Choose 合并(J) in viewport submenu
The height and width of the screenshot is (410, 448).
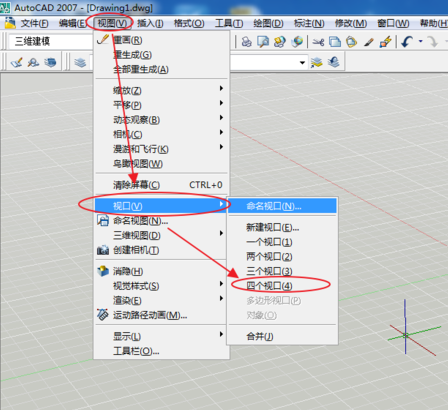coord(283,336)
